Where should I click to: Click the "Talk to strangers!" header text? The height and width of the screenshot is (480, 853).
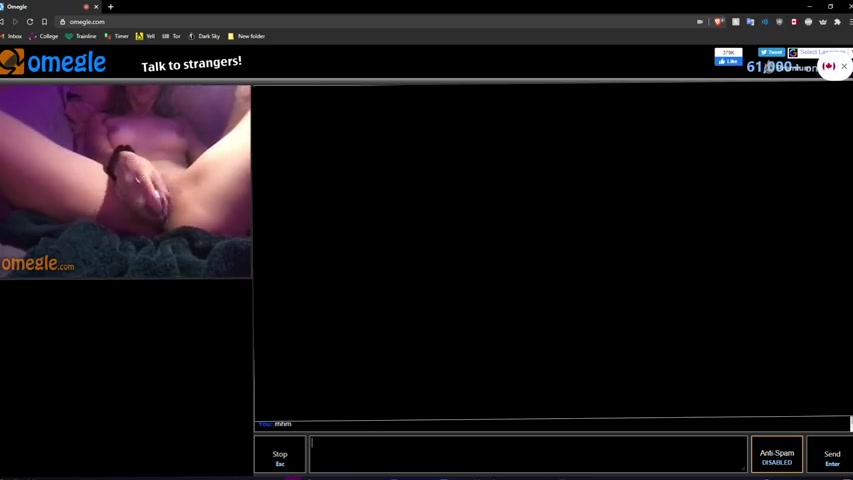191,64
